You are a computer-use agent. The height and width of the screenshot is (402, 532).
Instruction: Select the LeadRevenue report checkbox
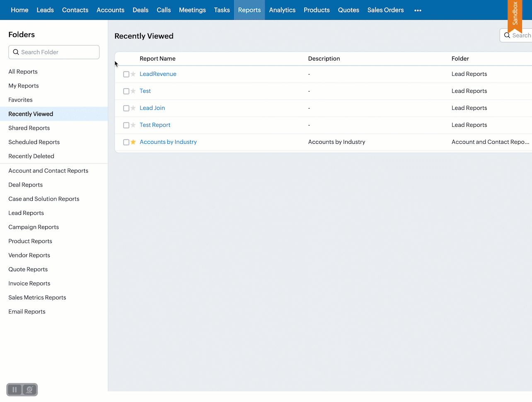click(x=126, y=74)
